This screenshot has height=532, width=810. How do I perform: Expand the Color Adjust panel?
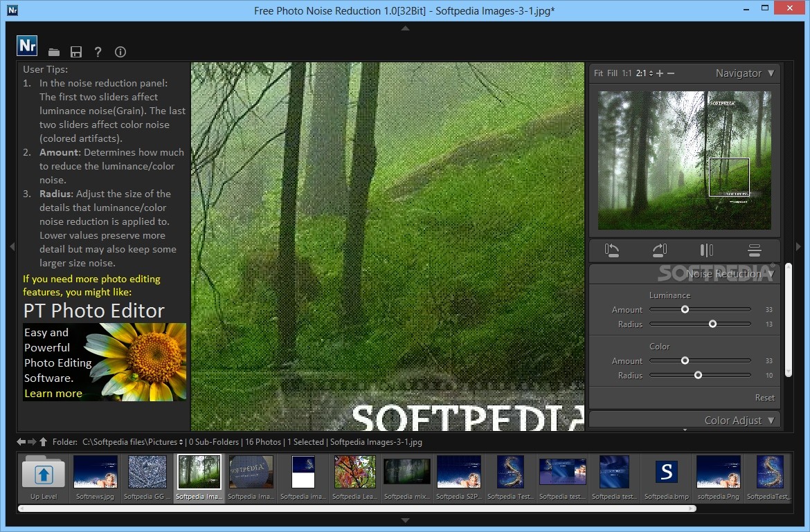point(771,421)
